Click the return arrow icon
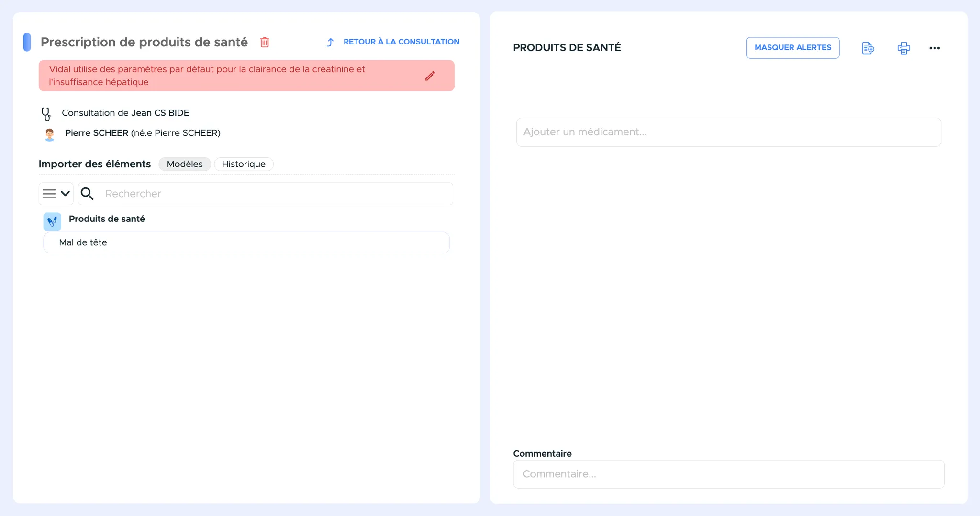 [330, 42]
